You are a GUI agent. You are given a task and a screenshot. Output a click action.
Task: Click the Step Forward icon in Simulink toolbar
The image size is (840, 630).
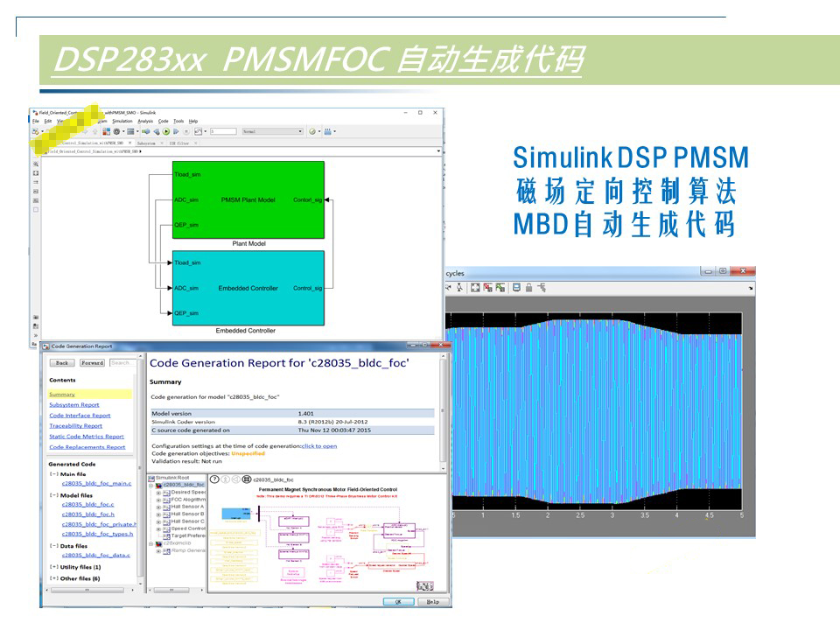pyautogui.click(x=176, y=131)
